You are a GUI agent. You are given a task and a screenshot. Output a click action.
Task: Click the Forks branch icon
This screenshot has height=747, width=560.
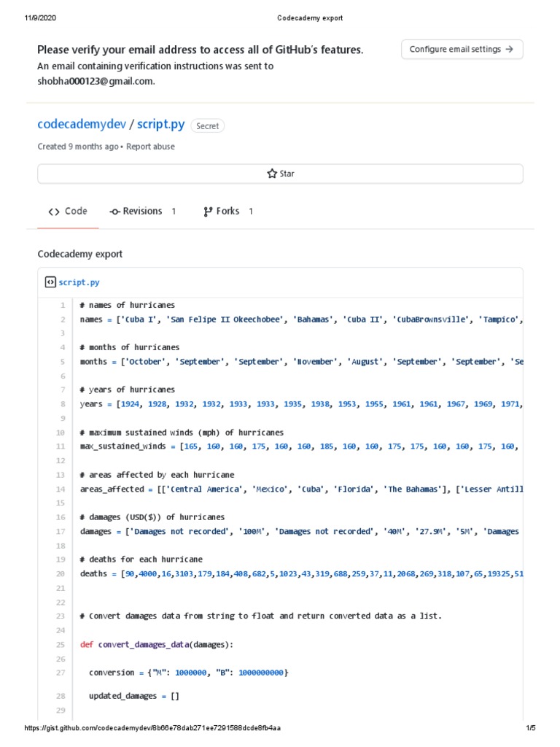(x=208, y=212)
